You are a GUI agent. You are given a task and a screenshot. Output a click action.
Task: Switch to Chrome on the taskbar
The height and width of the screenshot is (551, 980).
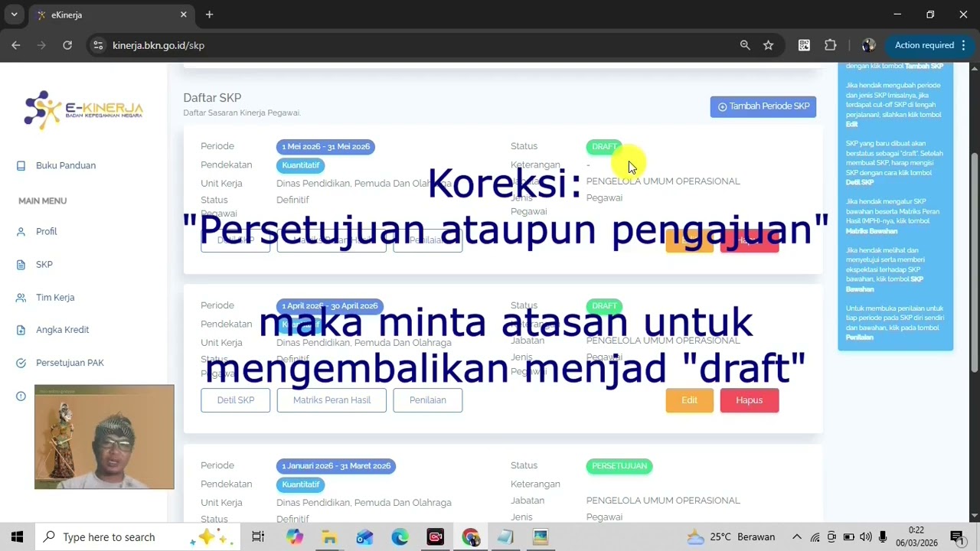(470, 537)
